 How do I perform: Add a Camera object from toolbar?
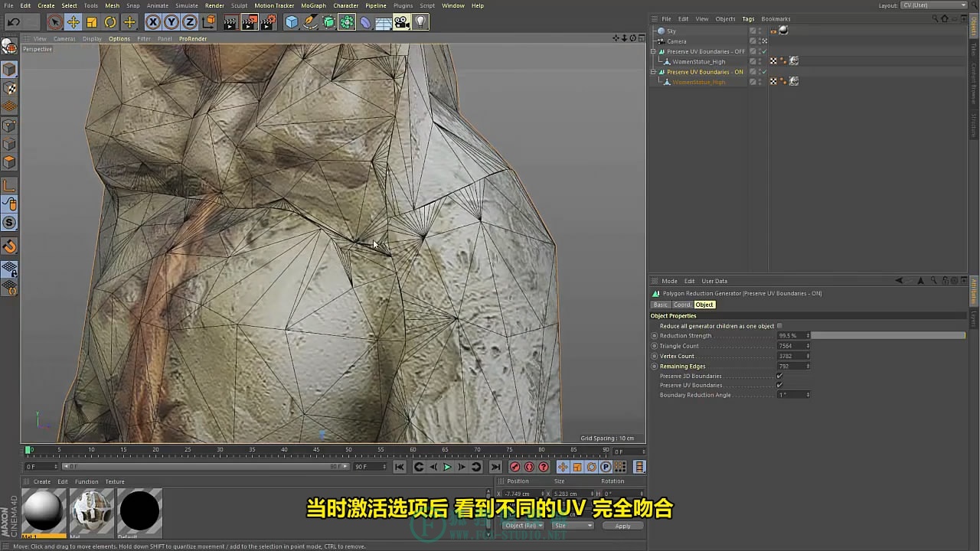pyautogui.click(x=402, y=22)
